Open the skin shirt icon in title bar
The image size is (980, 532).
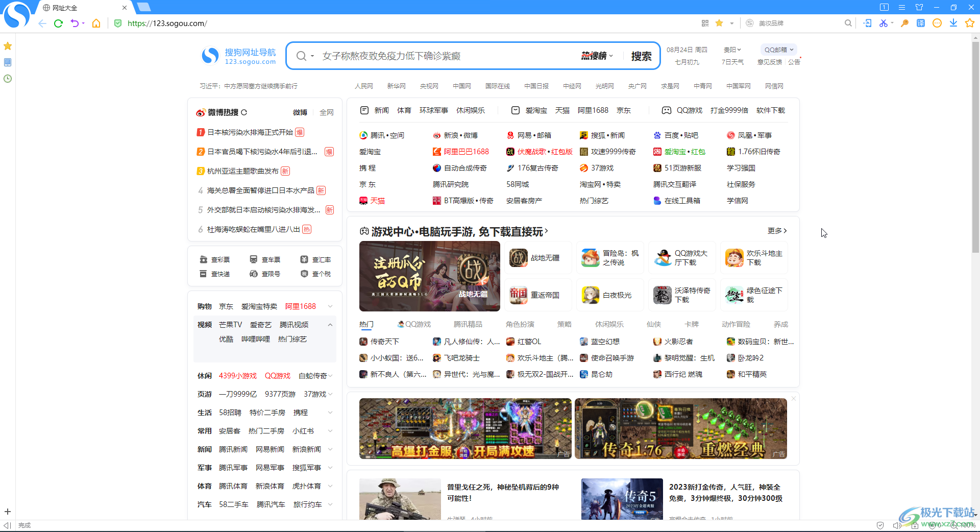pos(919,7)
